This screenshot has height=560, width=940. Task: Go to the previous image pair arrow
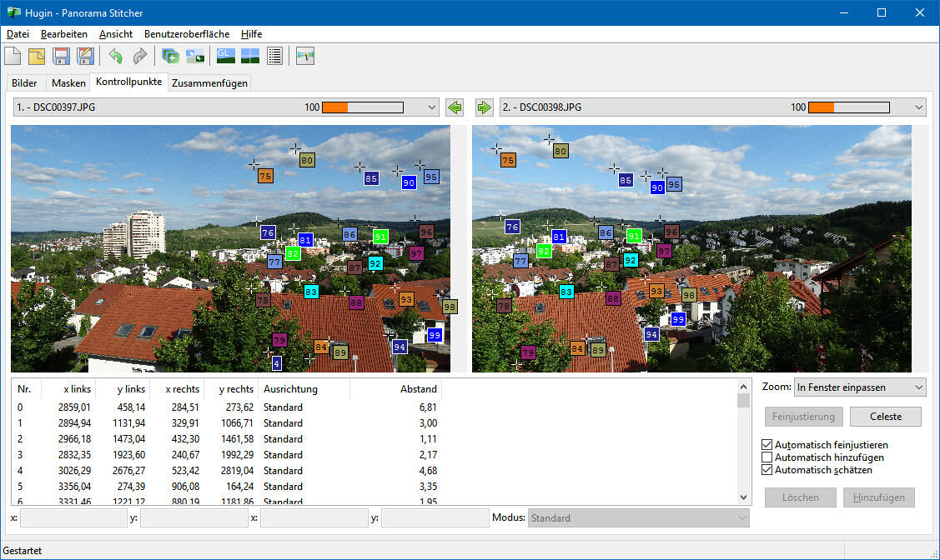[455, 107]
